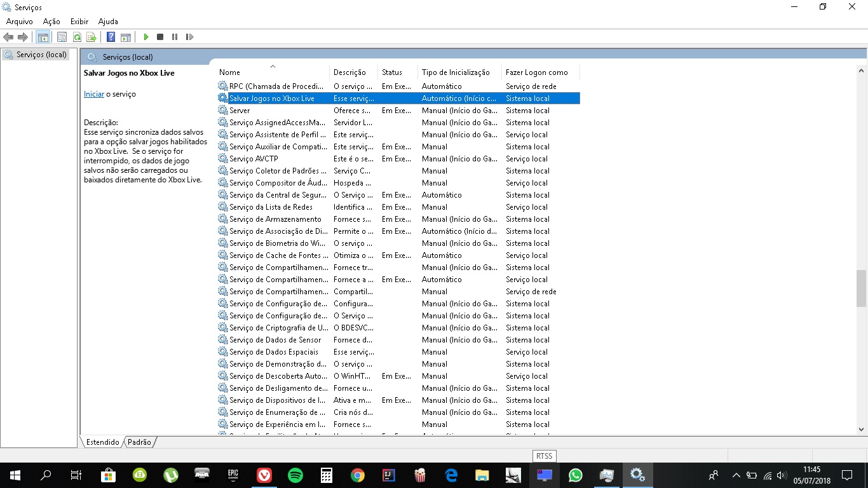The height and width of the screenshot is (488, 868).
Task: Click the services list vertical scrollbar thumb
Action: click(861, 288)
